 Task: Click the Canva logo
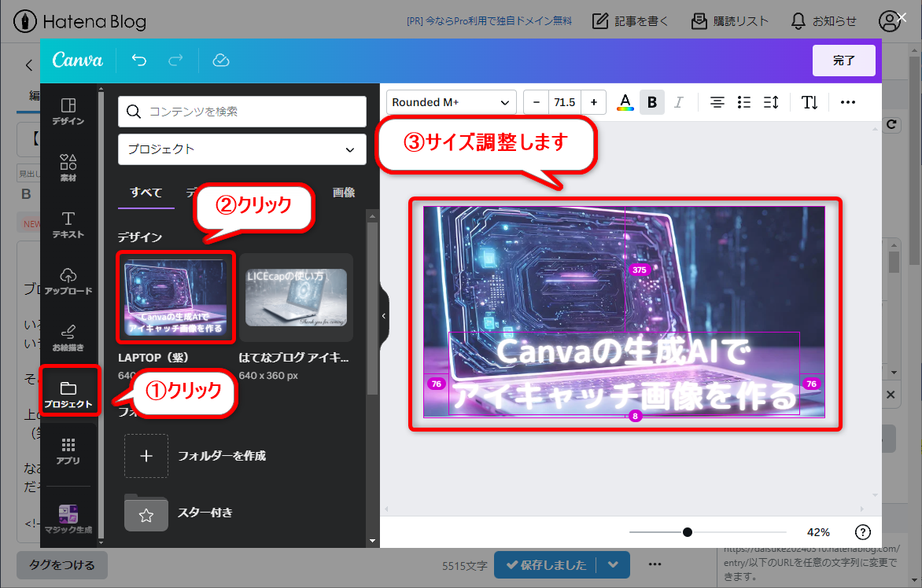click(77, 60)
